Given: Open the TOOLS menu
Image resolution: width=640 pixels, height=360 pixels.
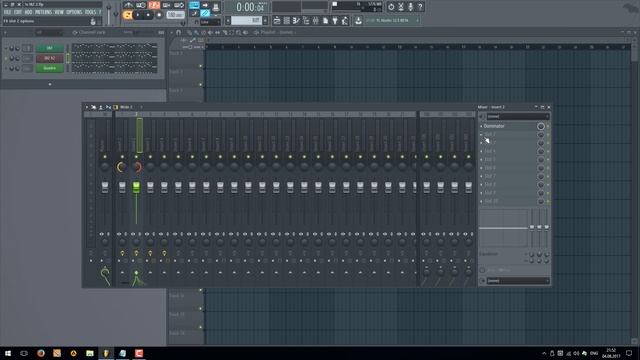Looking at the screenshot, I should coord(91,12).
